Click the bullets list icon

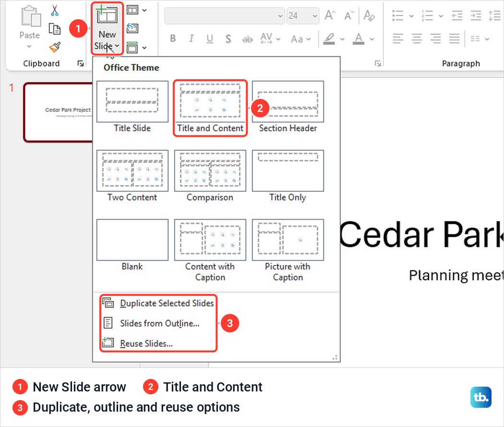pos(397,15)
